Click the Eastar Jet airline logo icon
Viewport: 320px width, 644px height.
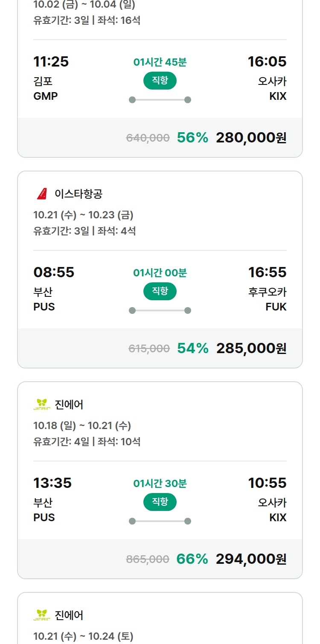(42, 194)
